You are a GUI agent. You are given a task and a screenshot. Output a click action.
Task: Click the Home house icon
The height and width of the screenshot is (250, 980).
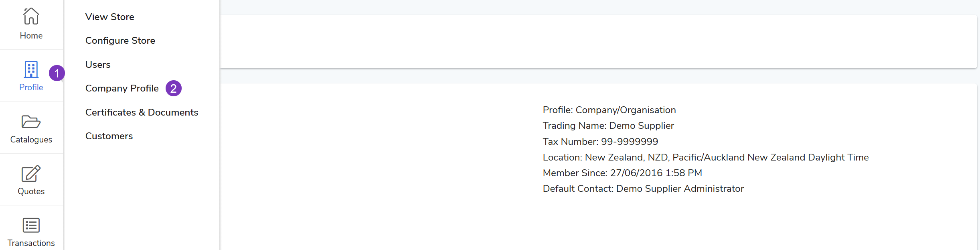pos(31,16)
